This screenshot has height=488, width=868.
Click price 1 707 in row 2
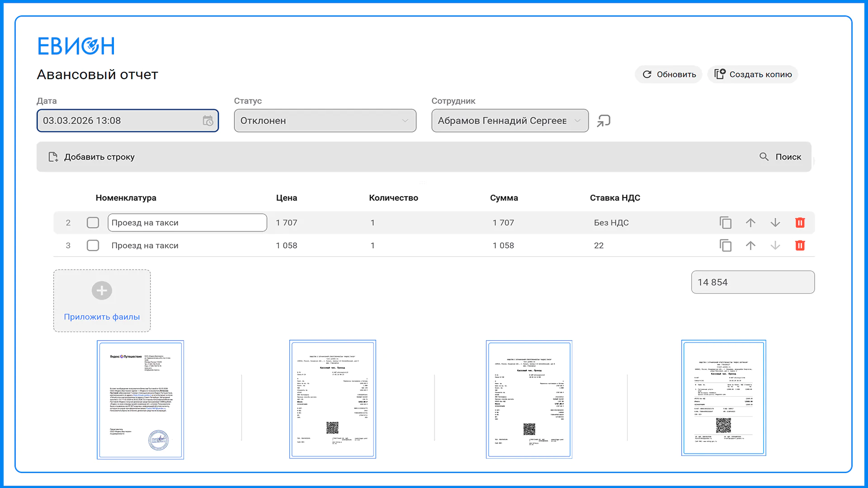tap(287, 223)
